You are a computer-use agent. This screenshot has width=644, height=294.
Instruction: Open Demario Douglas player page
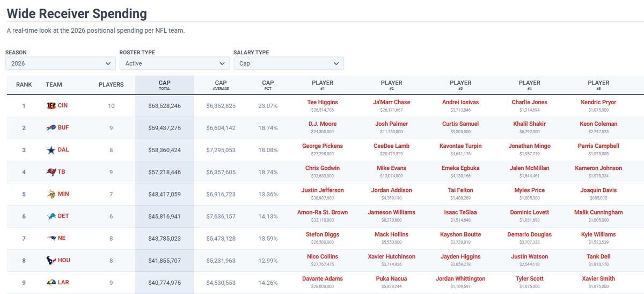point(530,234)
